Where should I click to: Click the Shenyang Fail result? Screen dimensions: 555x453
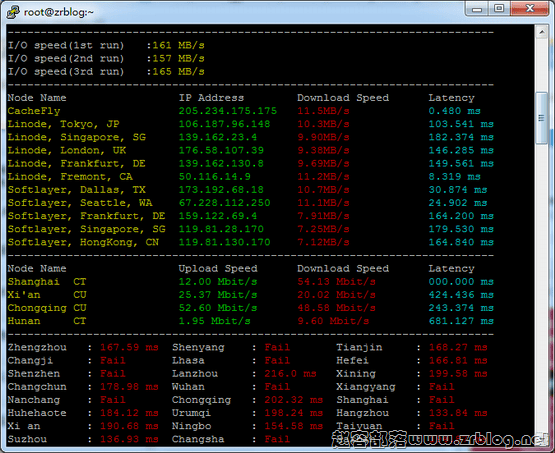277,347
